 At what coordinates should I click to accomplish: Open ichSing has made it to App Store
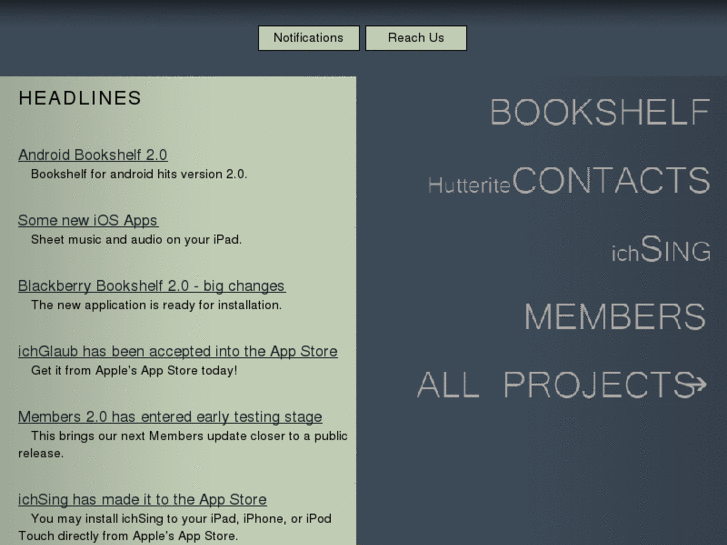pos(142,499)
